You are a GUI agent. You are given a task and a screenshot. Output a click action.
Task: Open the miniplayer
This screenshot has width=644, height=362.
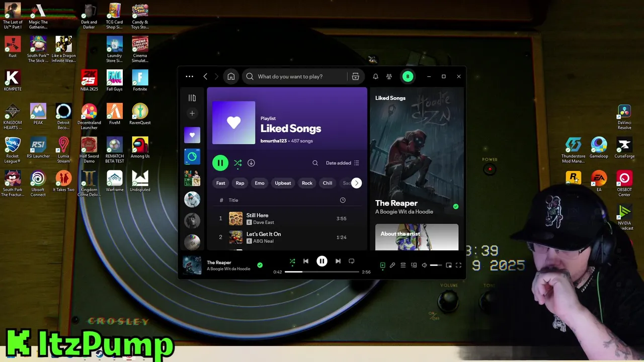449,265
